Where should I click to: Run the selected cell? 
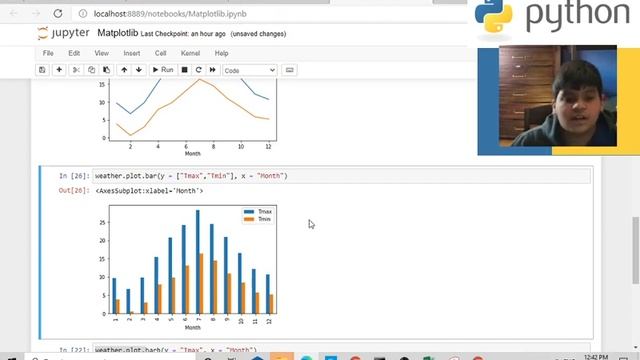[x=163, y=70]
